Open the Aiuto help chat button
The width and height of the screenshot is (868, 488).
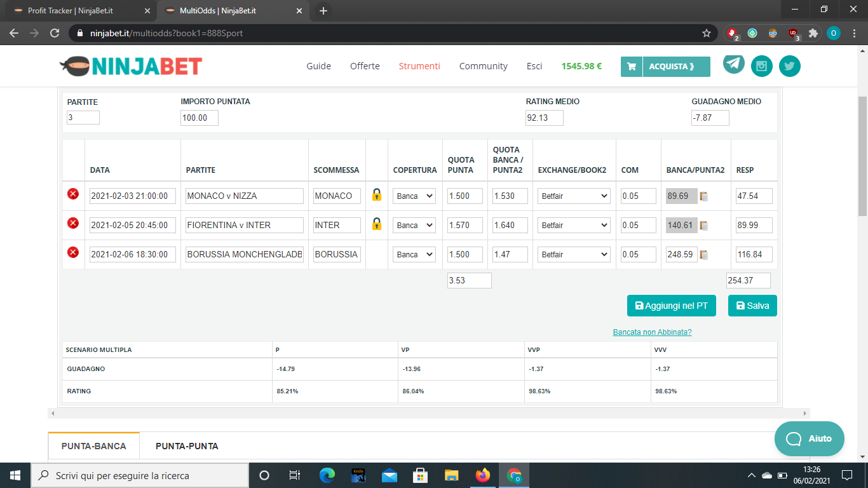pos(810,438)
